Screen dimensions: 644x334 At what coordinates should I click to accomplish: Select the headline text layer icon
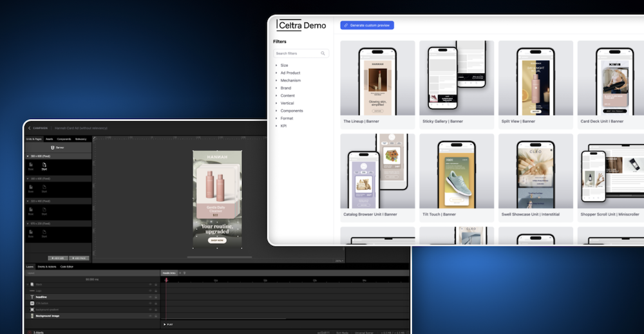(32, 297)
